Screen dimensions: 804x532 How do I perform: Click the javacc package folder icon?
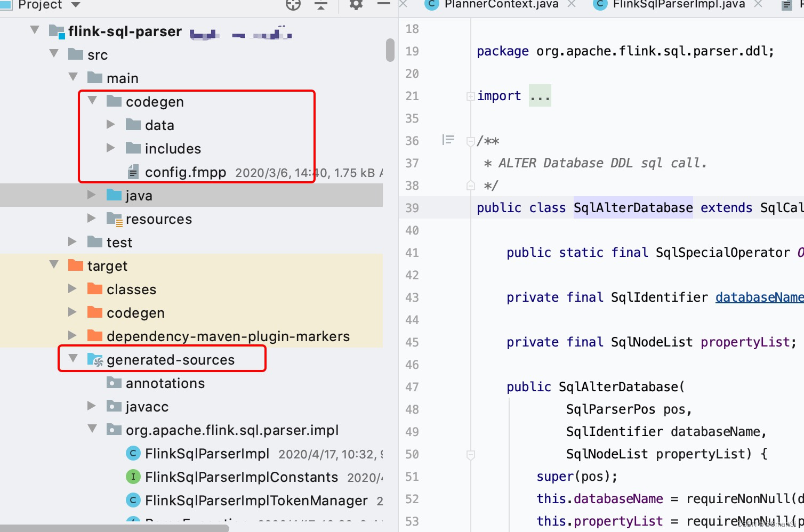click(x=114, y=406)
